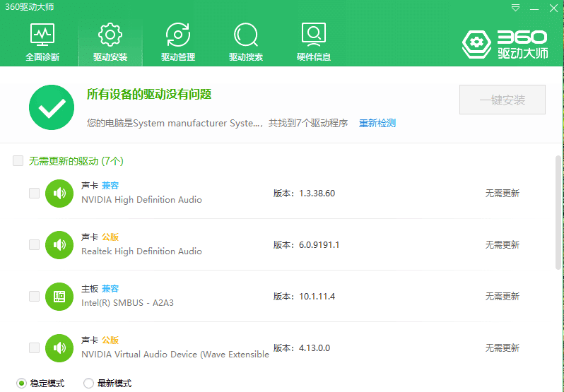Click the 您的电脑是System manufacturer summary text
This screenshot has width=564, height=392.
point(217,123)
